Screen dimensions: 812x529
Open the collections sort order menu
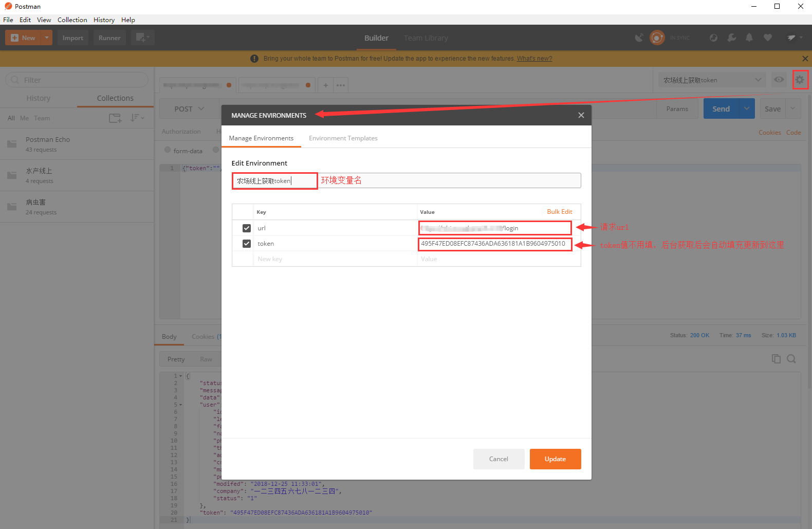coord(137,118)
